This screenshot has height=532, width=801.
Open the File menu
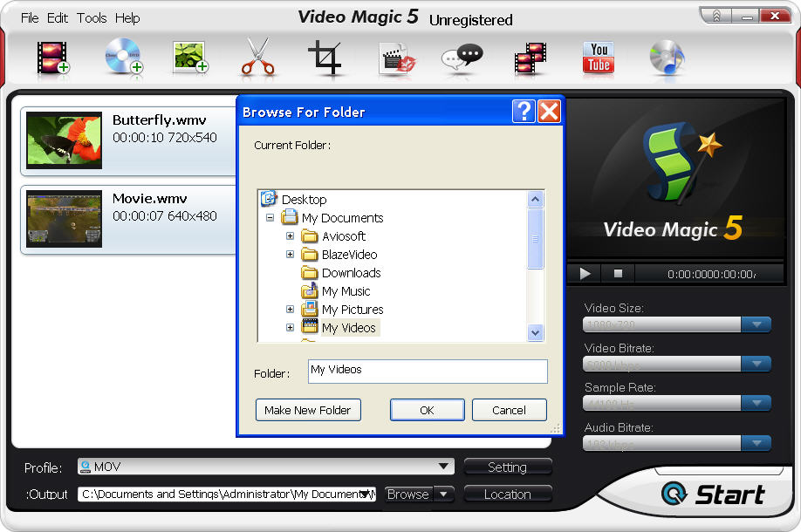click(x=30, y=17)
